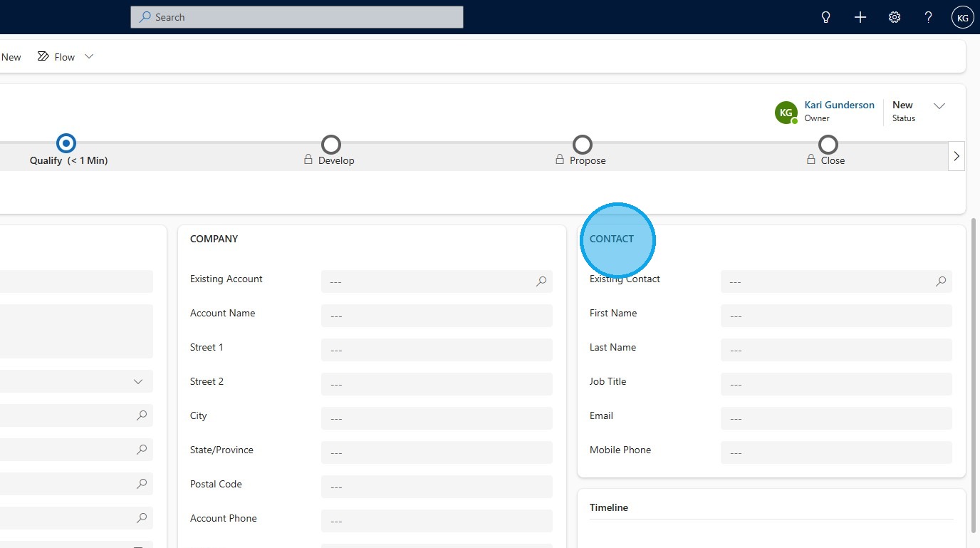Click the search icon in Existing Account field
The height and width of the screenshot is (548, 980).
pos(541,281)
